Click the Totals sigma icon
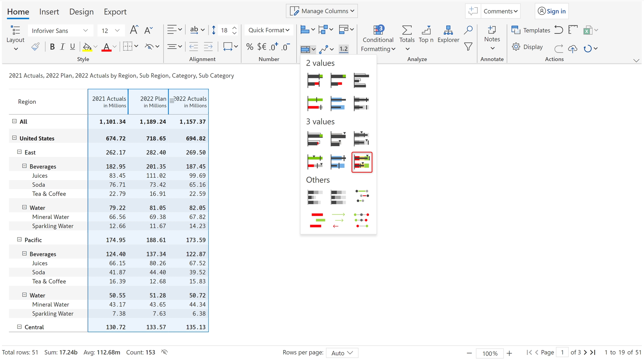 point(407,30)
